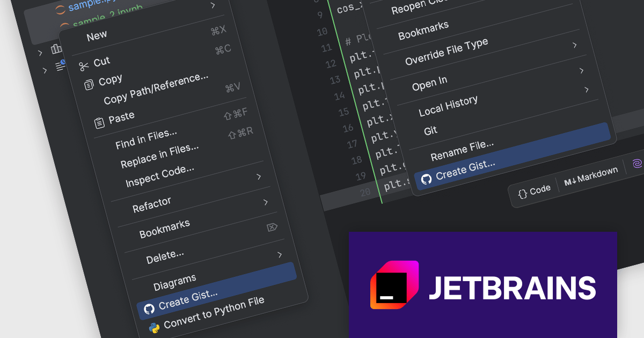Image resolution: width=644 pixels, height=338 pixels.
Task: Select Override File Type
Action: 447,52
